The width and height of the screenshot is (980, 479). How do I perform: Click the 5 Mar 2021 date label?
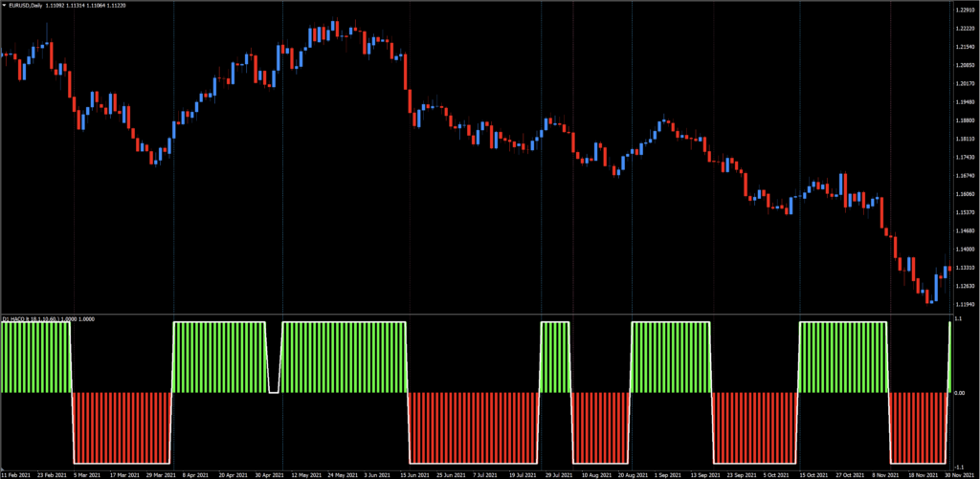coord(87,474)
